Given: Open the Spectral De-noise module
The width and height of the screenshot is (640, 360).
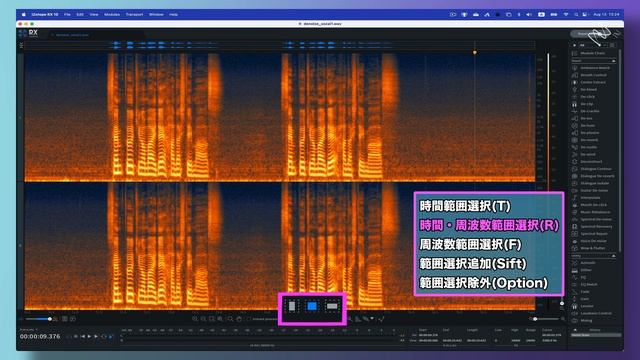Looking at the screenshot, I should tap(596, 219).
